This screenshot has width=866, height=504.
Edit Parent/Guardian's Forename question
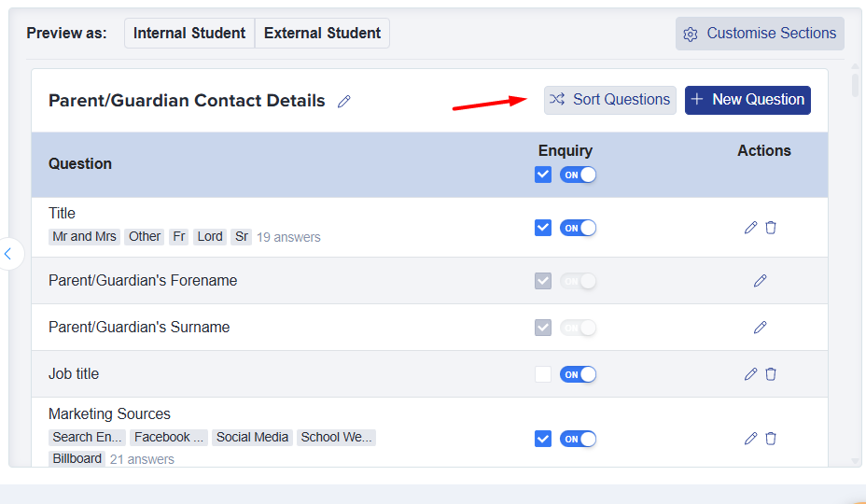(760, 281)
